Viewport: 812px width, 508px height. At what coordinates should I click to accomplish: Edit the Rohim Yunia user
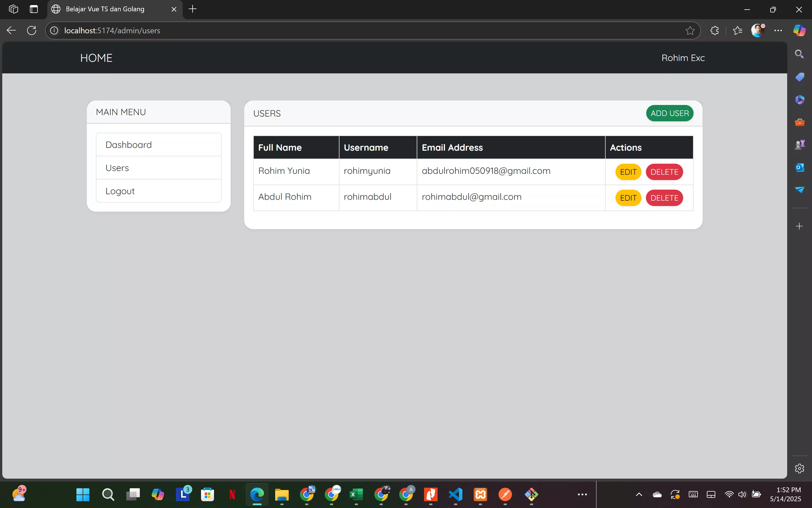pyautogui.click(x=628, y=172)
